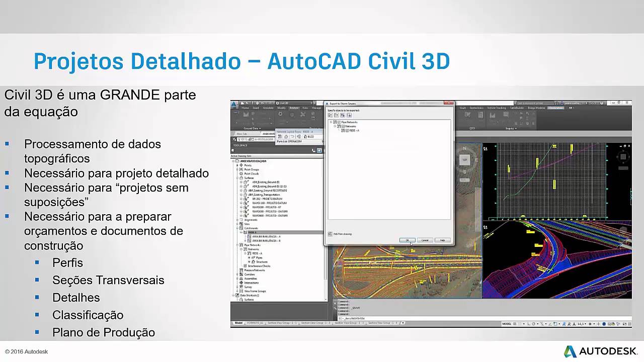Click the Interference Checks tree icon
Image resolution: width=644 pixels, height=362 pixels.
(x=246, y=266)
